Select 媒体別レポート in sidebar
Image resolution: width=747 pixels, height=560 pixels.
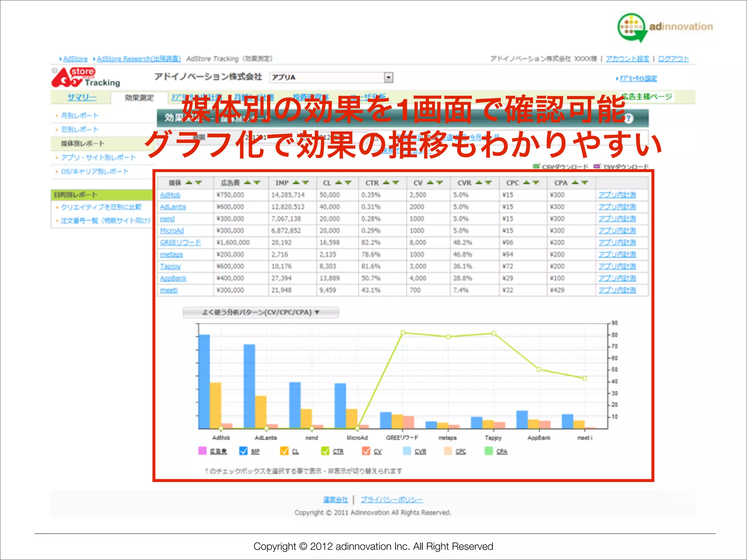click(x=83, y=143)
